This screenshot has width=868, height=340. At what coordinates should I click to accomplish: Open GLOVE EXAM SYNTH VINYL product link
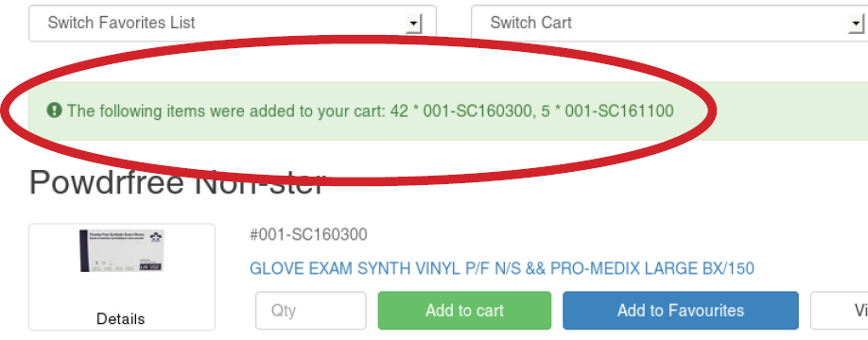tap(501, 268)
